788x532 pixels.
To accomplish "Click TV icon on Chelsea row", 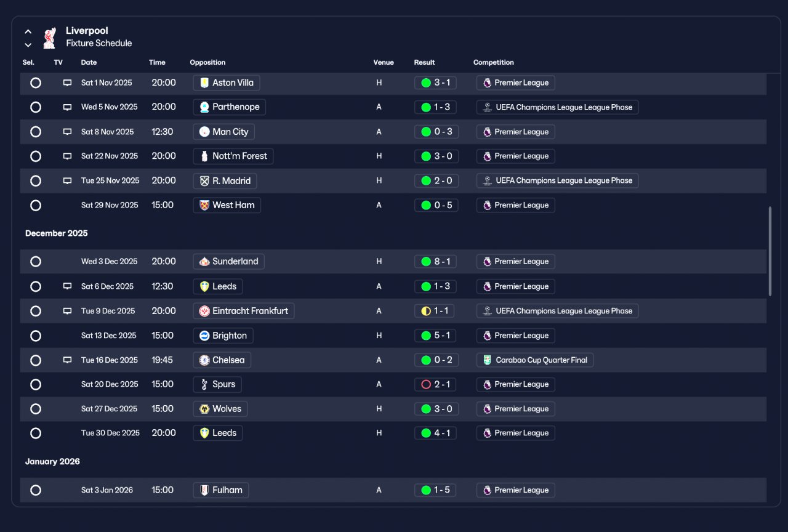I will coord(67,360).
